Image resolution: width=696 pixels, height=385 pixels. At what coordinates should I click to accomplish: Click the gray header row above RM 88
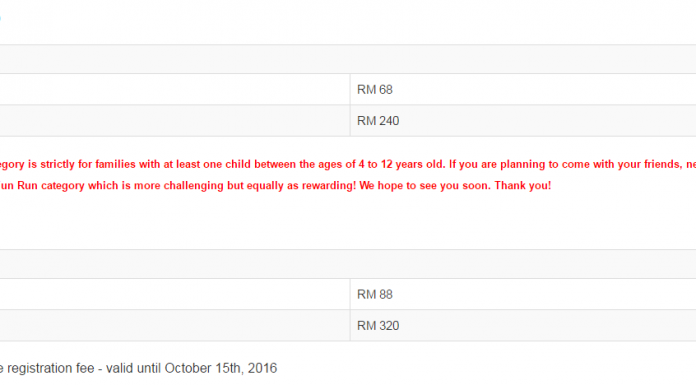pyautogui.click(x=348, y=264)
